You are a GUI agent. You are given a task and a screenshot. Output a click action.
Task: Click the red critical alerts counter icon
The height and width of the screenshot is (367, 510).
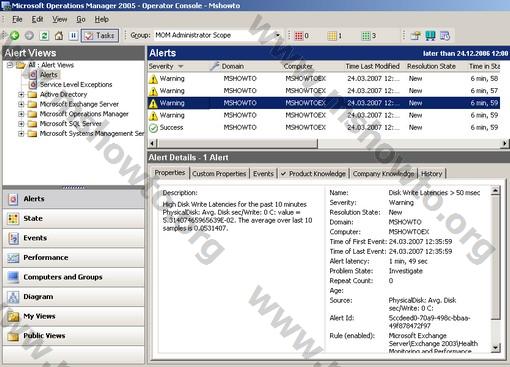[x=299, y=36]
